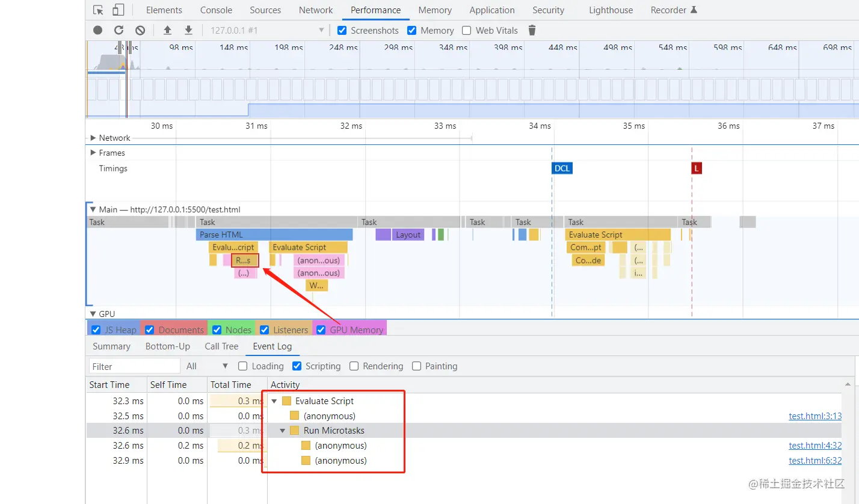This screenshot has height=504, width=859.
Task: Open the Application tab
Action: coord(492,10)
